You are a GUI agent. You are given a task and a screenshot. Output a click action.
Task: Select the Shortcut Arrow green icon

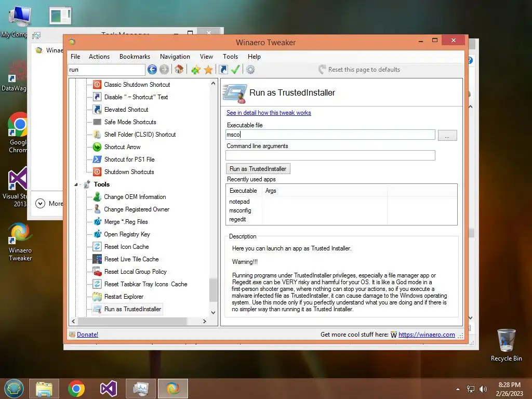point(97,147)
